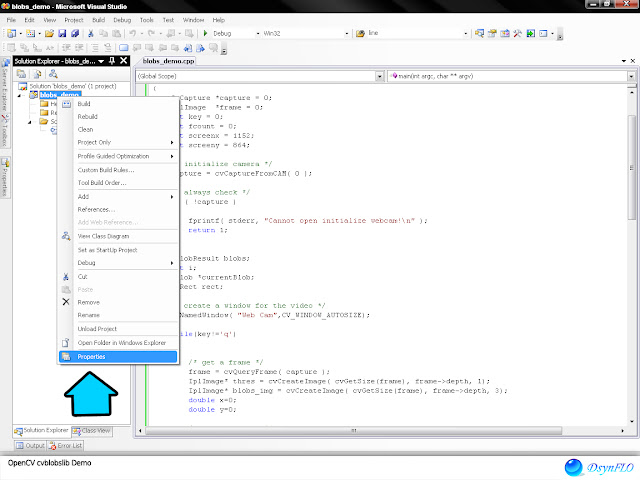Open the main function members dropdown
Screen dimensions: 640x480
631,76
